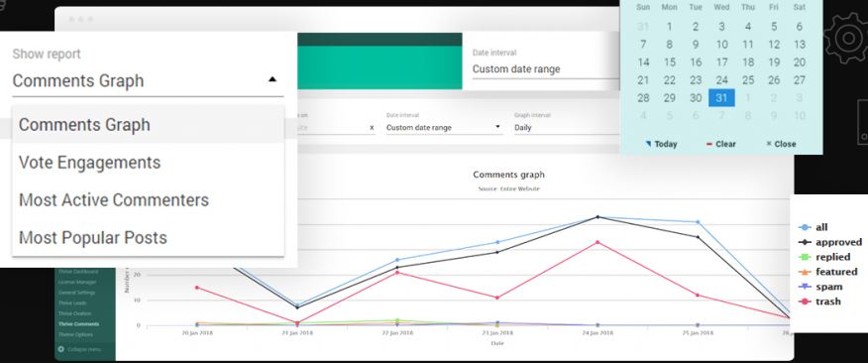Select the highlighted day 31 in the calendar

click(x=721, y=98)
